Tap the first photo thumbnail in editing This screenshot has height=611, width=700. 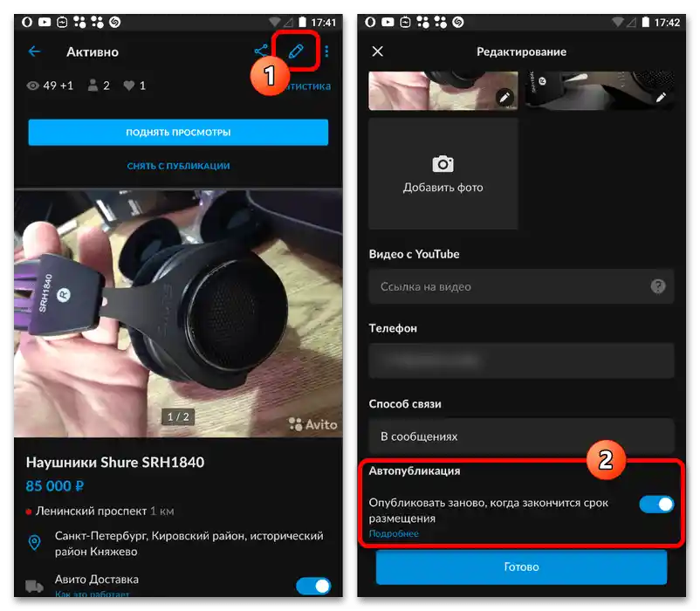443,91
